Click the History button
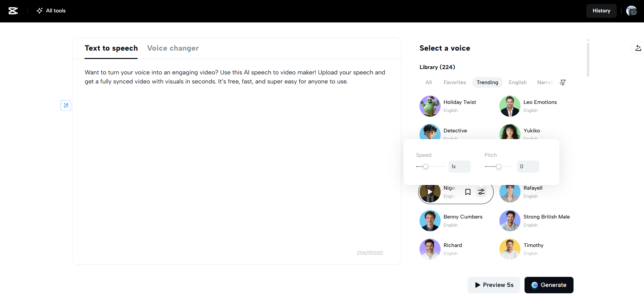This screenshot has width=644, height=305. click(601, 11)
